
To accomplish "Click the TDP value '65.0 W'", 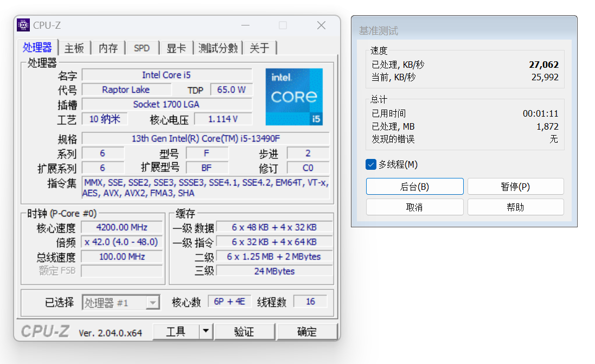I will [x=231, y=90].
